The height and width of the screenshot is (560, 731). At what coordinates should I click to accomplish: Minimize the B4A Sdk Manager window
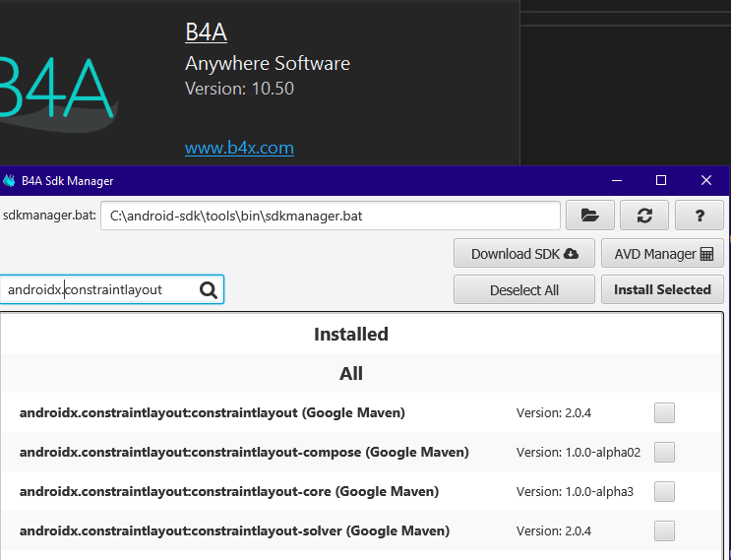pos(617,180)
